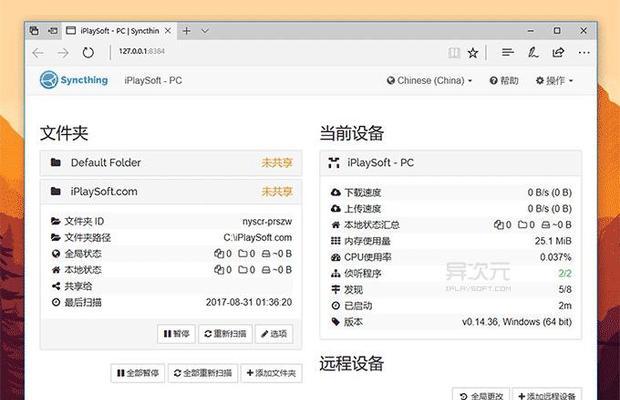Image resolution: width=620 pixels, height=400 pixels.
Task: Close the iPlaySoft - PC tab
Action: [168, 30]
